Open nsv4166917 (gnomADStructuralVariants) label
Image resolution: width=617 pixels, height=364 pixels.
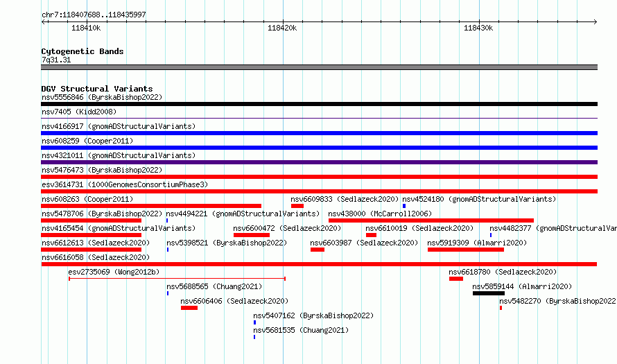(119, 126)
